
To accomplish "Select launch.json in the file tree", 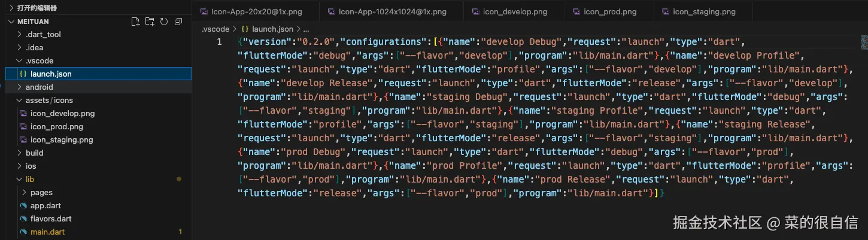I will point(98,74).
